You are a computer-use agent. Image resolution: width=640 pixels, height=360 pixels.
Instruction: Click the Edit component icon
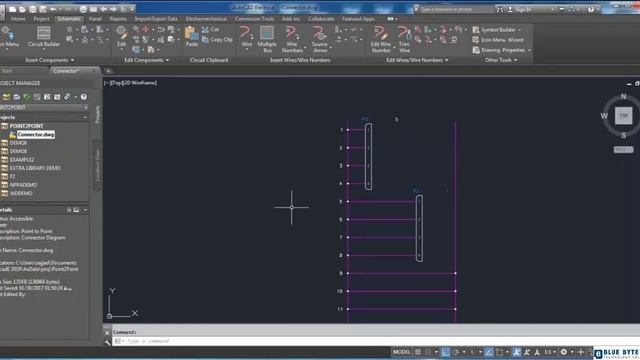(x=121, y=36)
